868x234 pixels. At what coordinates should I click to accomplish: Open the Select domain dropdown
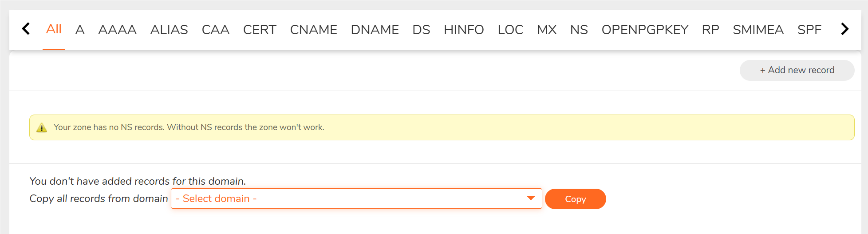(x=356, y=198)
